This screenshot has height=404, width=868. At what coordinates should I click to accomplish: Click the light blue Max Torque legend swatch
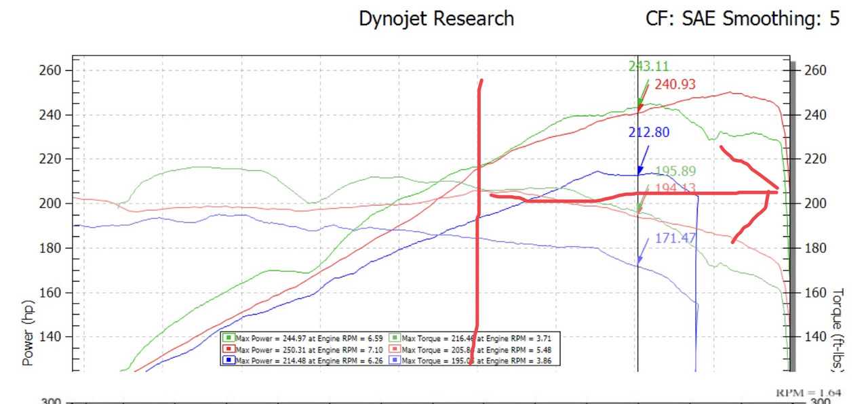(396, 361)
